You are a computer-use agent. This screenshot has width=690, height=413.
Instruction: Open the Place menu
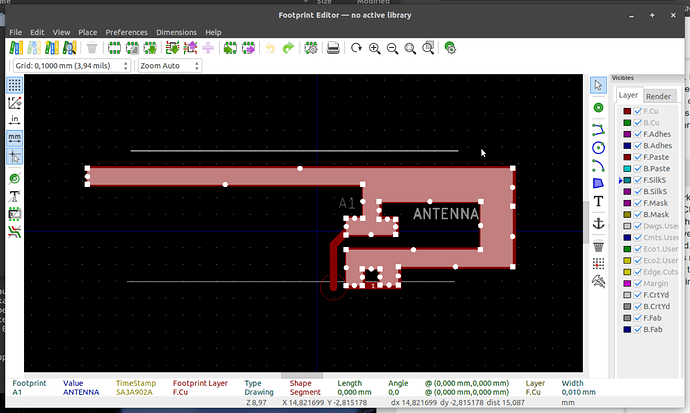click(x=88, y=32)
